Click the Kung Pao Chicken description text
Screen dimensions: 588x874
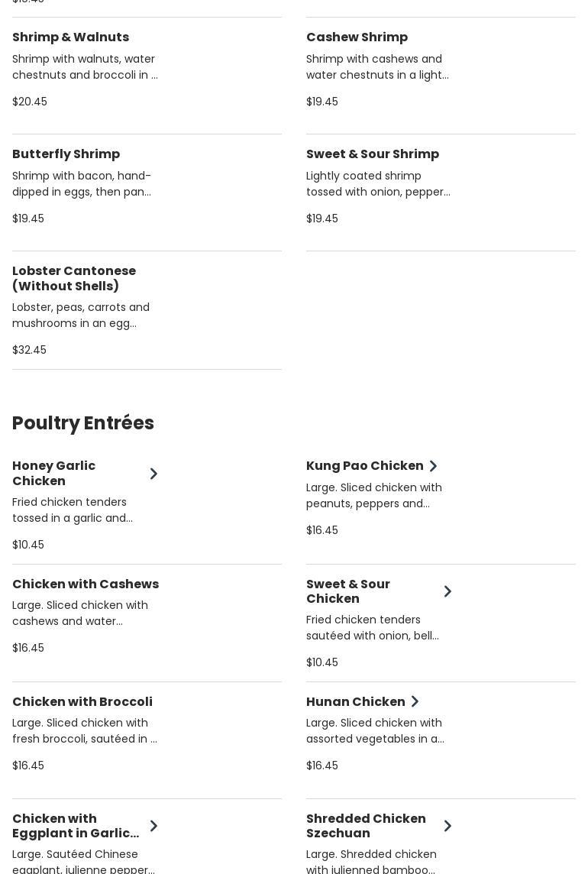click(x=374, y=495)
